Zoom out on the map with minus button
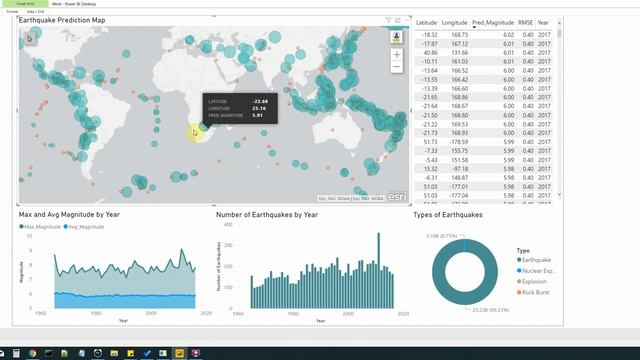Screen dimensions: 640x360 [x=397, y=67]
